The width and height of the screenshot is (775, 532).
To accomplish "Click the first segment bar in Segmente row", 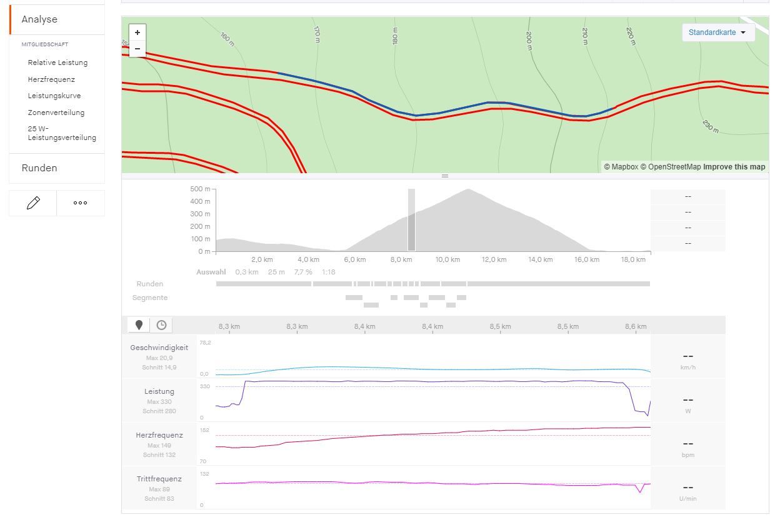I will coord(354,298).
